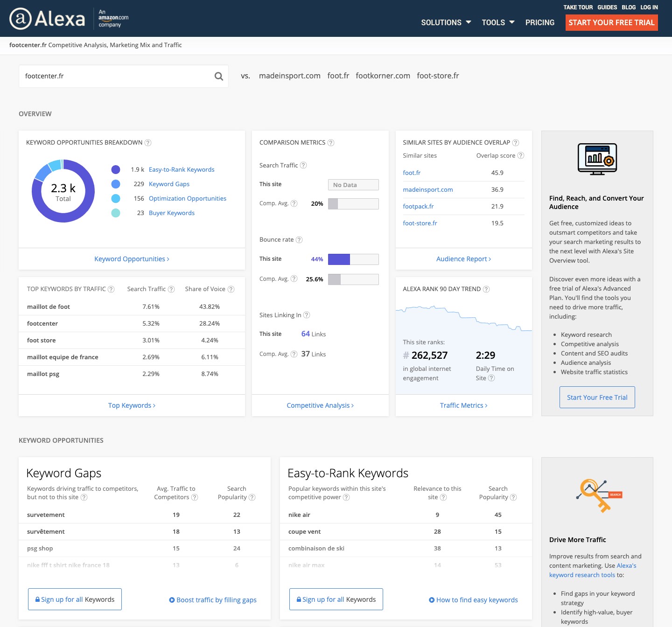Open the Audience Report link

point(463,259)
